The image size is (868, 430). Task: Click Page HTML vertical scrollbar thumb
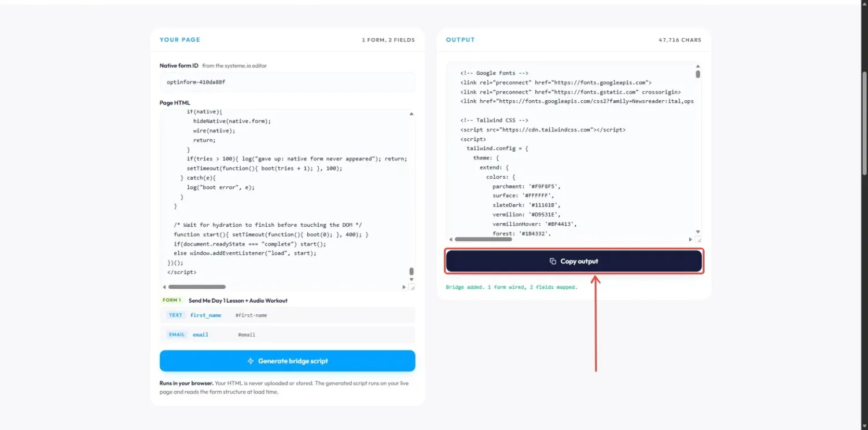tap(411, 271)
